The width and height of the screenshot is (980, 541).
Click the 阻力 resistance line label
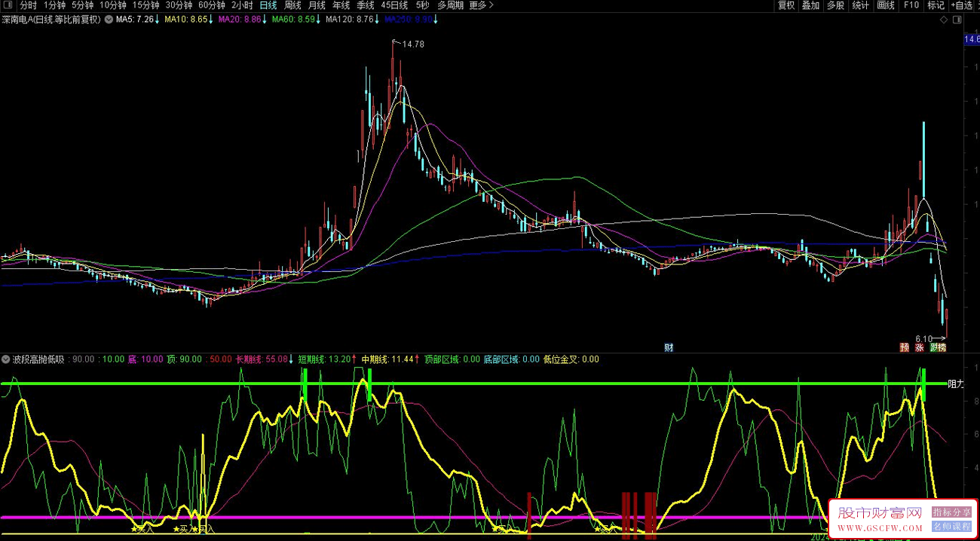(956, 384)
